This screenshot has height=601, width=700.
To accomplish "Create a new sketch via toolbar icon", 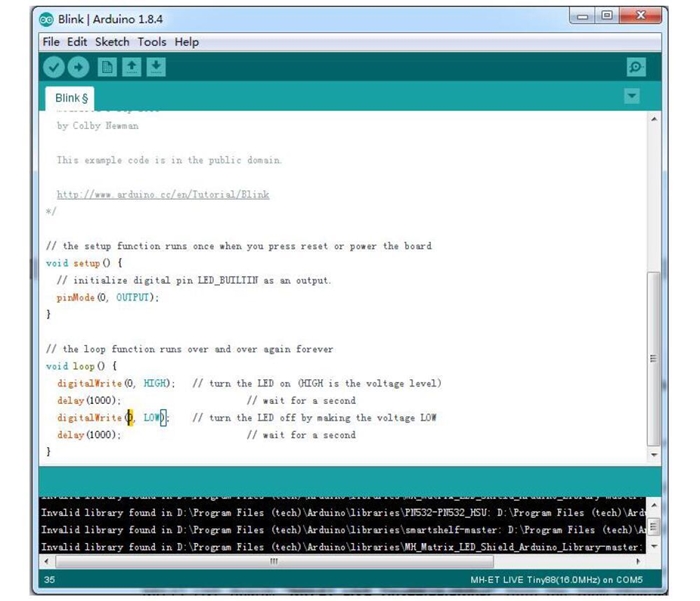I will [107, 67].
